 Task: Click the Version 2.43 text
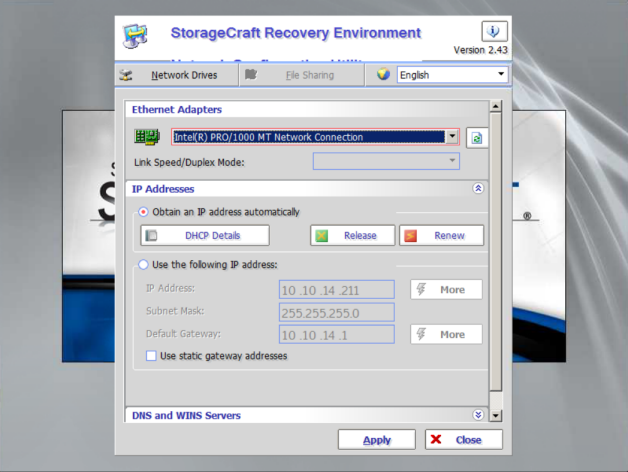coord(480,50)
